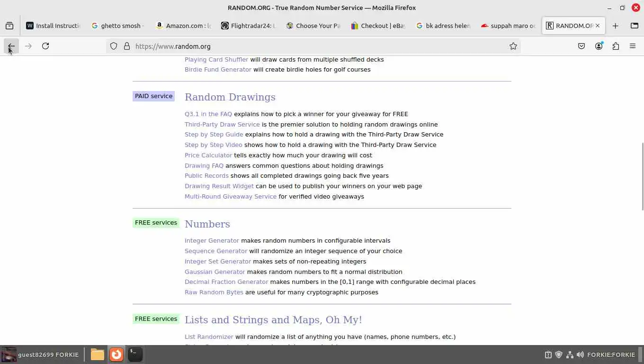Switch to the Install Instructions tab
The height and width of the screenshot is (364, 644).
[54, 26]
